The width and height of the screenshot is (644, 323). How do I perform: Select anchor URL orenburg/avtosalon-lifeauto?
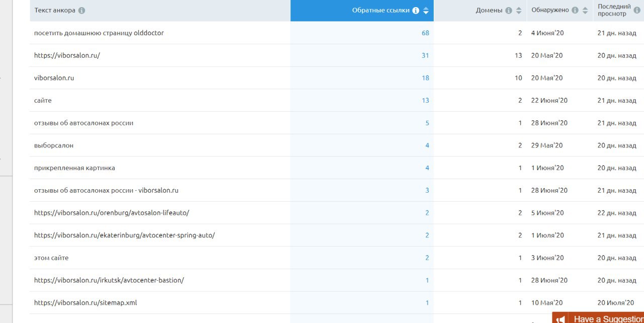[112, 213]
